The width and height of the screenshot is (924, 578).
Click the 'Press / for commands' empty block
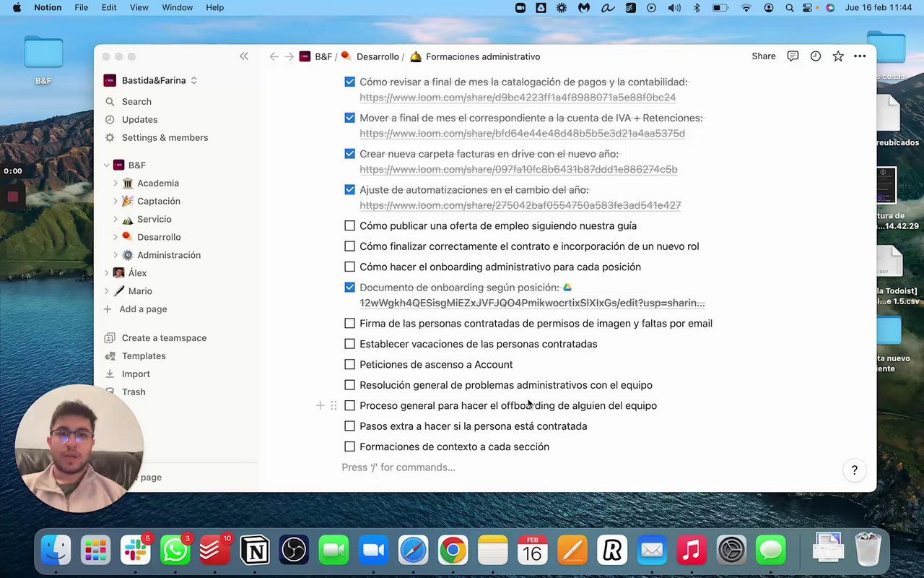point(398,467)
